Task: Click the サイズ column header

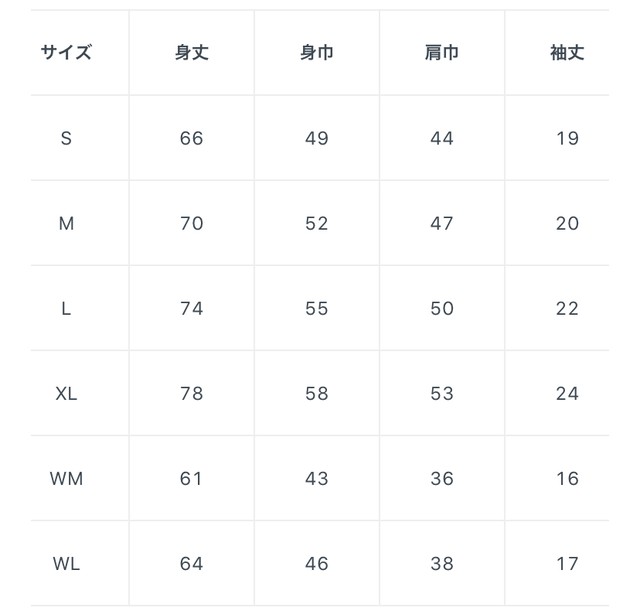Action: 66,53
